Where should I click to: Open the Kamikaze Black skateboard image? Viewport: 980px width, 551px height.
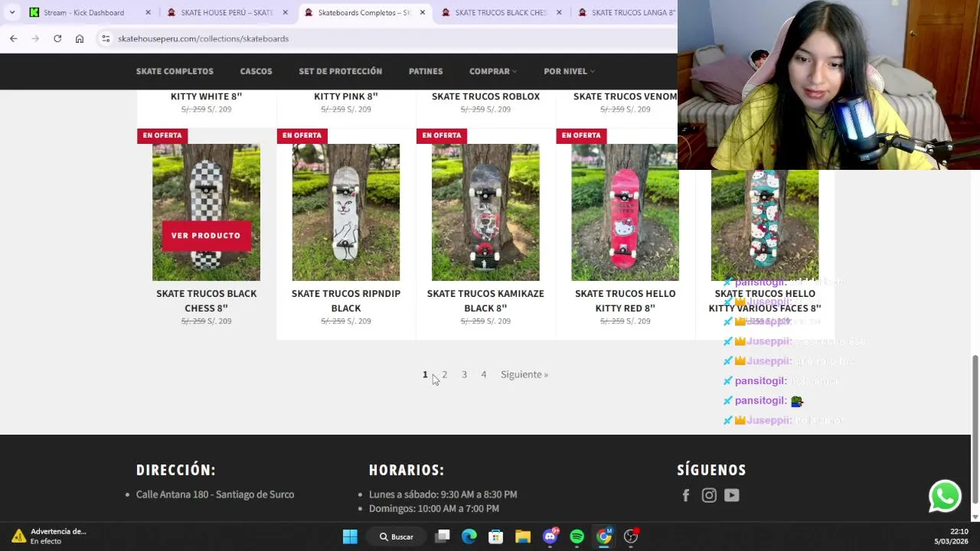pos(485,212)
